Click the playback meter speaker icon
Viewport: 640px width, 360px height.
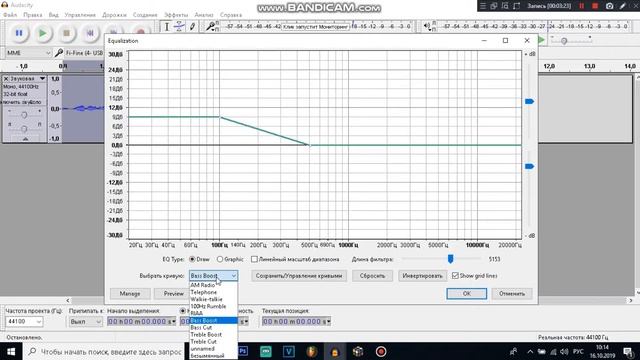(427, 27)
